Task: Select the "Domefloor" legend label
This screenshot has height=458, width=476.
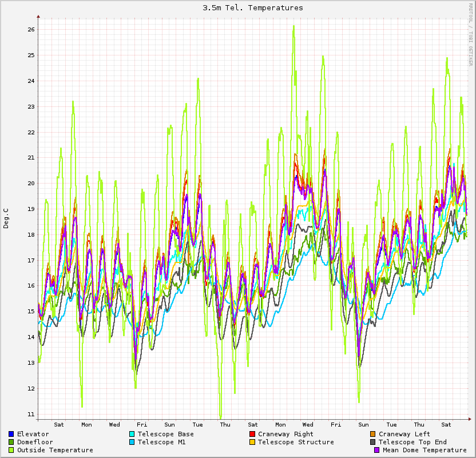Action: coord(35,442)
